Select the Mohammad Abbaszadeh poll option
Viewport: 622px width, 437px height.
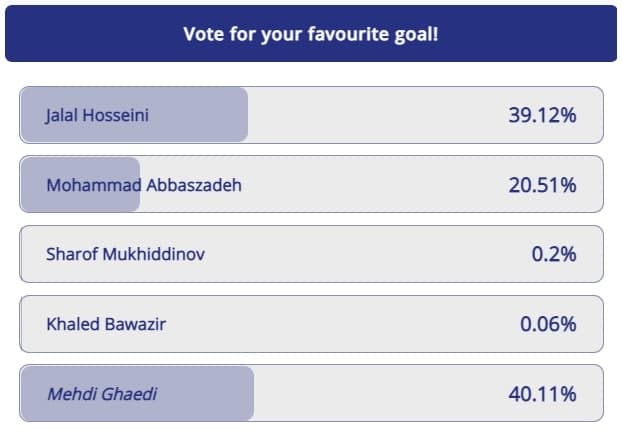point(311,184)
